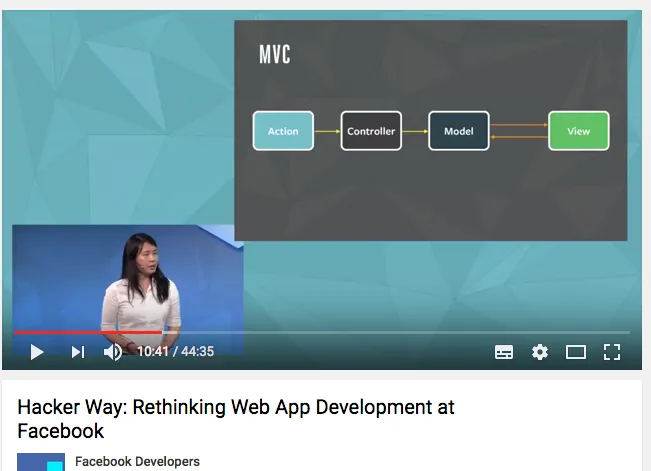Enter full screen mode
This screenshot has width=651, height=471.
pos(612,352)
